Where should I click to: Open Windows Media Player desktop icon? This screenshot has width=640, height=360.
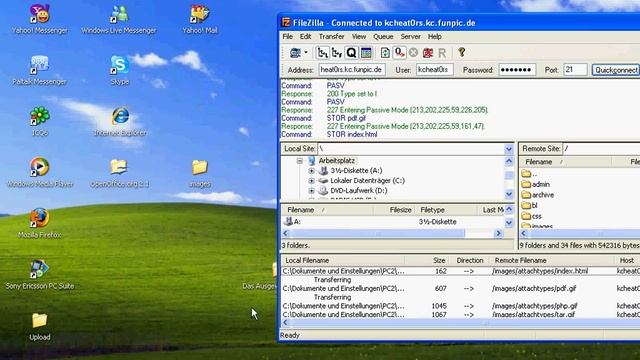[40, 173]
